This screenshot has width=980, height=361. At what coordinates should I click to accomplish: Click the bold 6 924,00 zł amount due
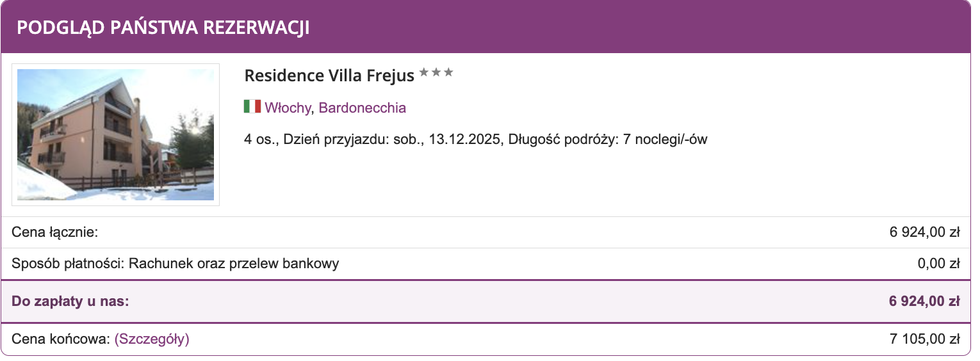924,301
